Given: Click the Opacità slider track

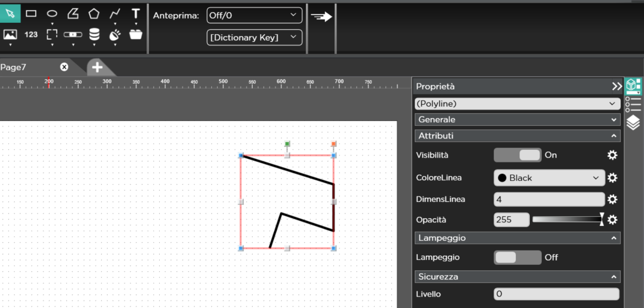Looking at the screenshot, I should point(566,220).
